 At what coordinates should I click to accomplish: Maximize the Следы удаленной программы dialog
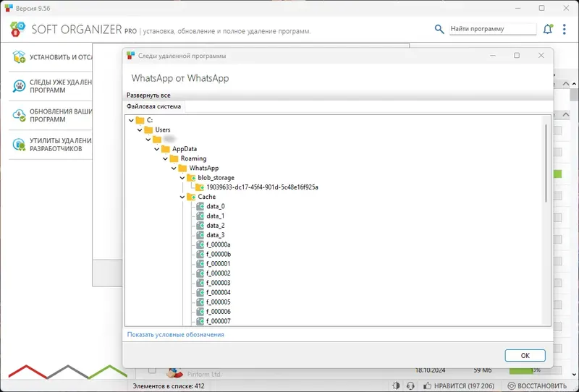[517, 56]
